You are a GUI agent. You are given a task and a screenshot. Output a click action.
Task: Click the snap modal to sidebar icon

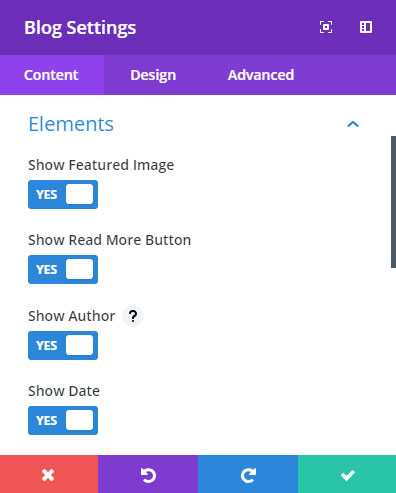click(x=366, y=27)
